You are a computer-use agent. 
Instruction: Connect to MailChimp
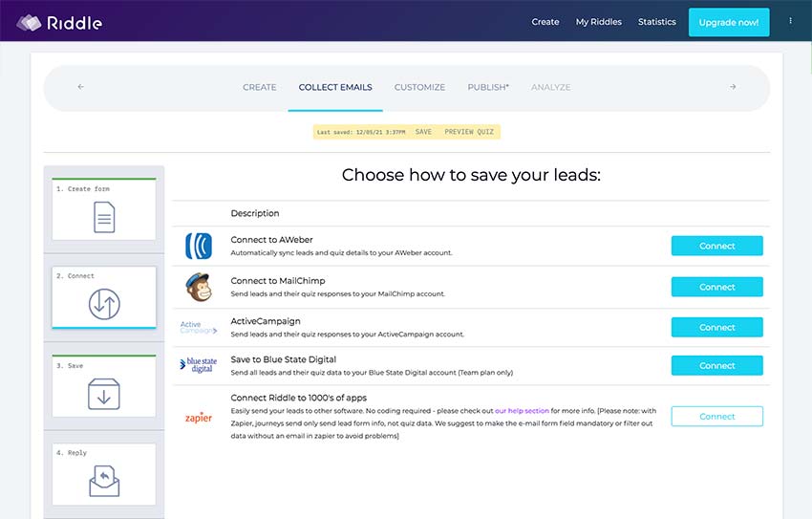pyautogui.click(x=716, y=287)
